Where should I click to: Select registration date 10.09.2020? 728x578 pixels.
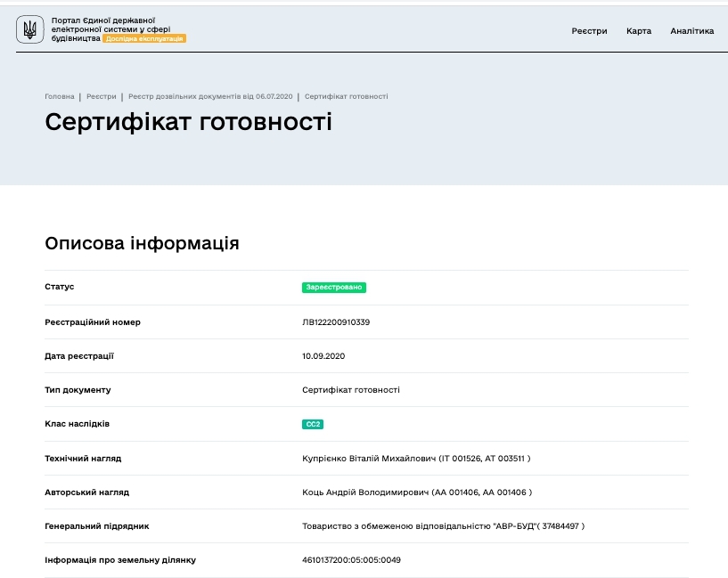click(x=323, y=356)
